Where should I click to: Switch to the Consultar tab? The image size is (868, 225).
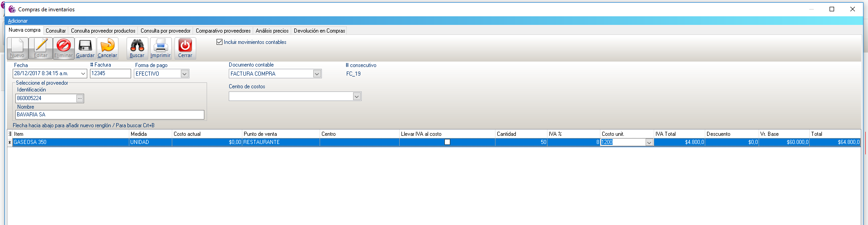click(x=56, y=31)
